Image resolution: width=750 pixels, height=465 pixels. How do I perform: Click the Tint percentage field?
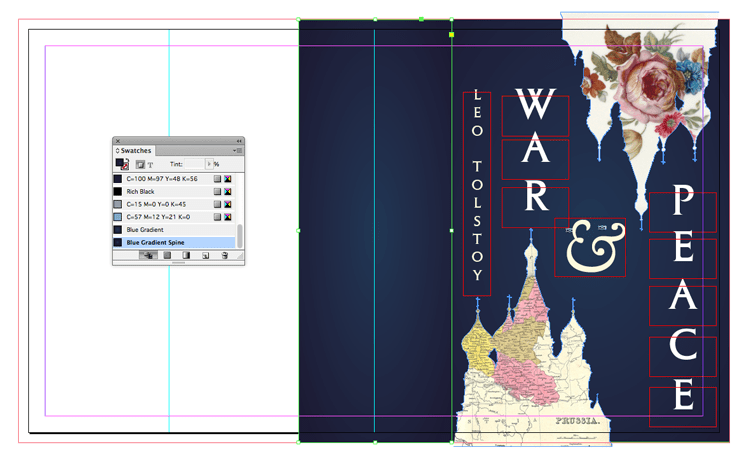[195, 164]
